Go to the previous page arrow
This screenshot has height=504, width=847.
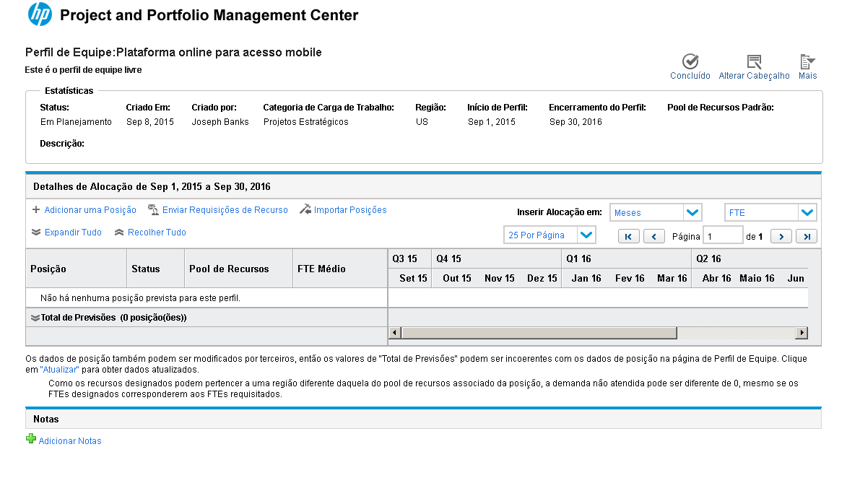[653, 236]
